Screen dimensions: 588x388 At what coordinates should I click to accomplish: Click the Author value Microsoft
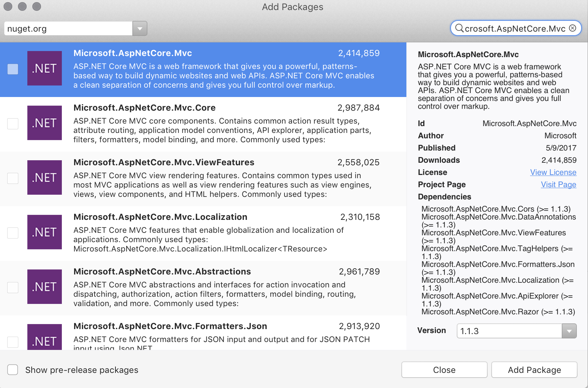pos(560,136)
